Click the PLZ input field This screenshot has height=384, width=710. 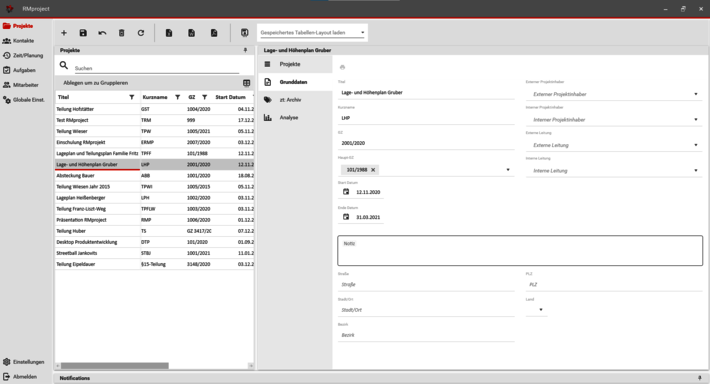[x=614, y=284]
